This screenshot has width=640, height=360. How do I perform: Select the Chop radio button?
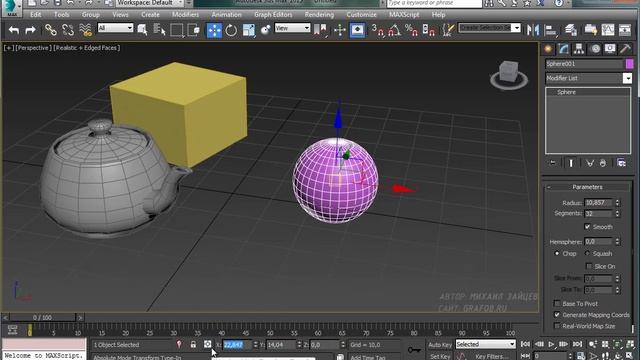[557, 253]
